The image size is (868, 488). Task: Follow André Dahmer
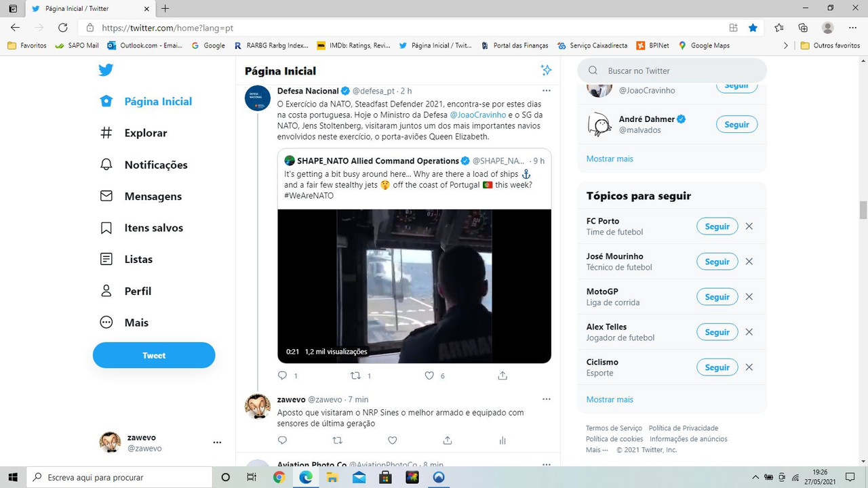tap(736, 125)
